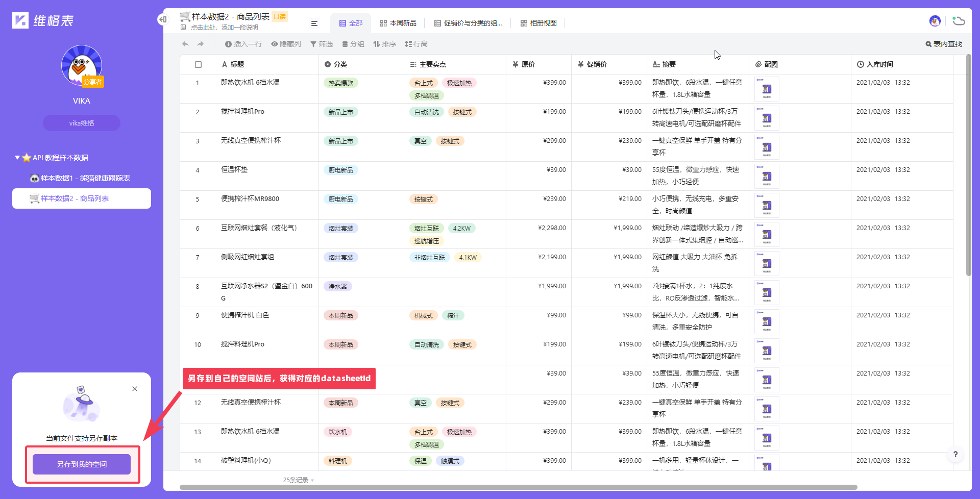This screenshot has height=499, width=980.
Task: Open in-table search
Action: (944, 44)
